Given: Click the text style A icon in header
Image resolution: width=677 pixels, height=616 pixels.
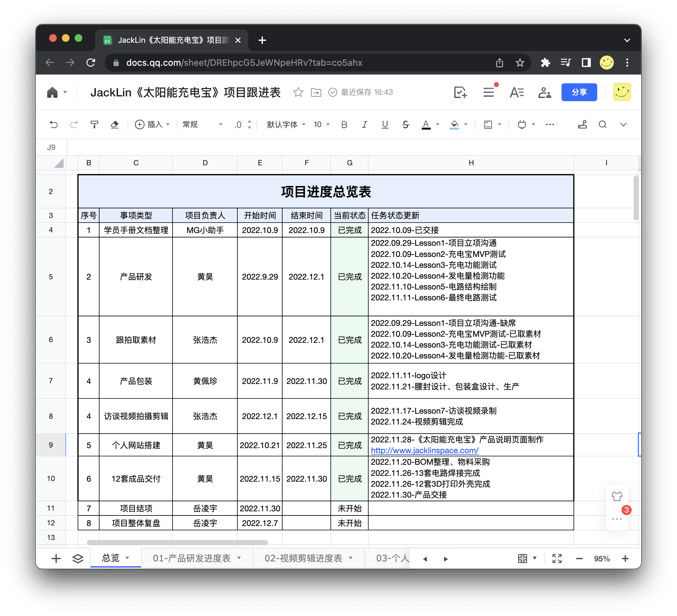Looking at the screenshot, I should (517, 92).
